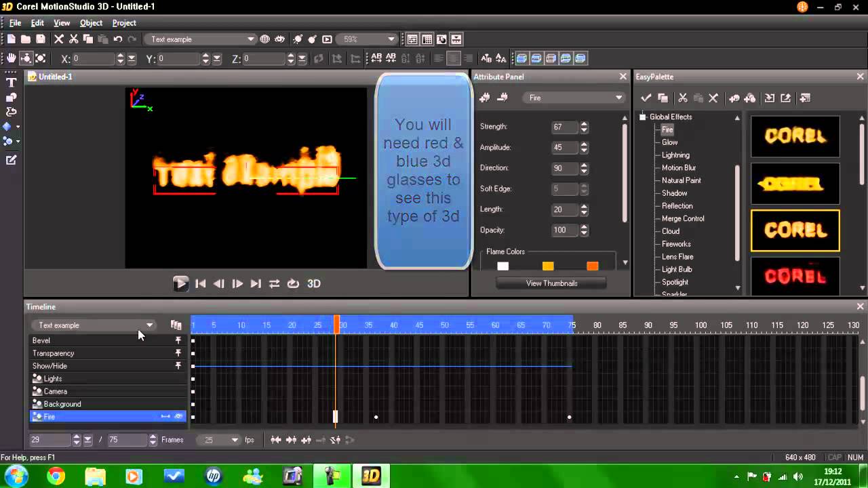Open Chrome from the Windows taskbar
The image size is (868, 488).
click(56, 476)
